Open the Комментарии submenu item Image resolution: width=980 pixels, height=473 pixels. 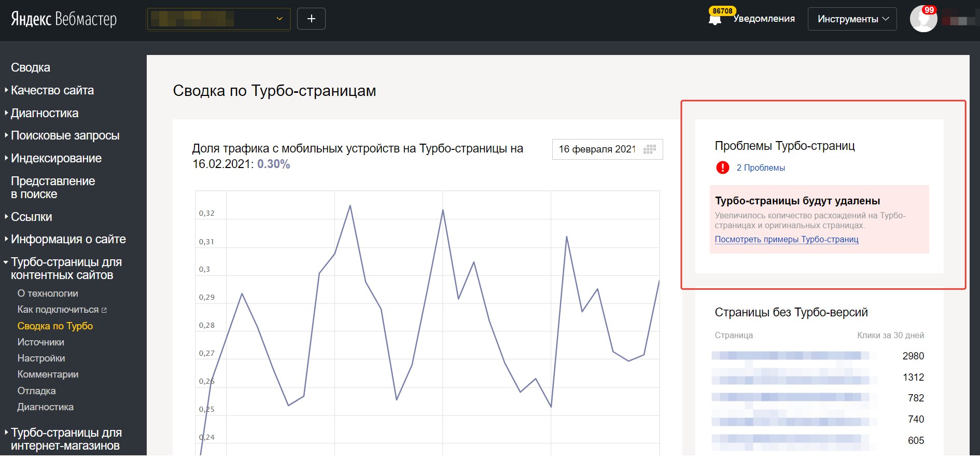coord(48,374)
